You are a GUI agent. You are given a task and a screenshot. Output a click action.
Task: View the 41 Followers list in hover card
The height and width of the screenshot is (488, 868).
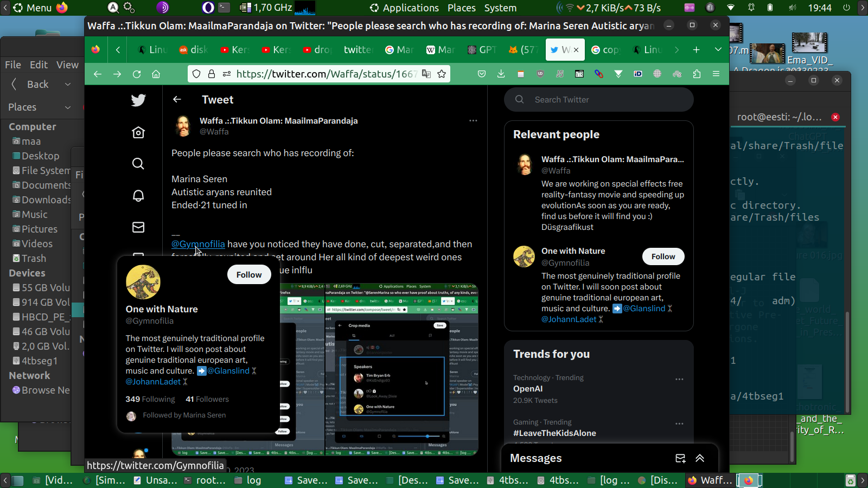(x=207, y=399)
